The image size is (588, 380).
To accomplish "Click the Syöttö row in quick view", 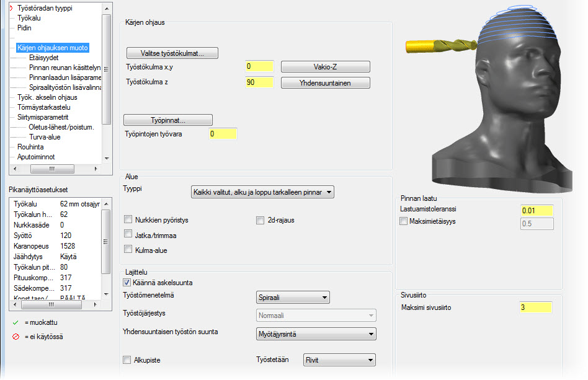I will pyautogui.click(x=56, y=236).
